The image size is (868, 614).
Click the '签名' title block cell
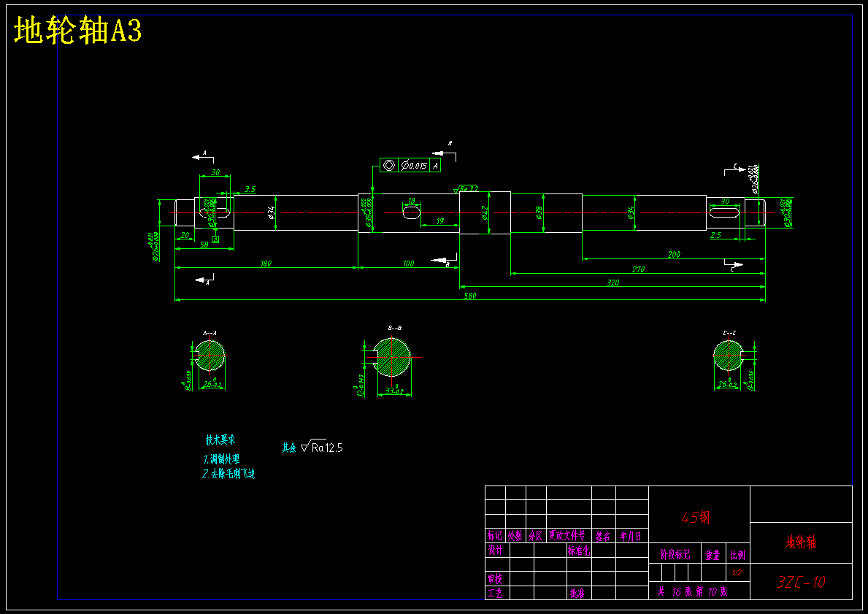pyautogui.click(x=603, y=535)
